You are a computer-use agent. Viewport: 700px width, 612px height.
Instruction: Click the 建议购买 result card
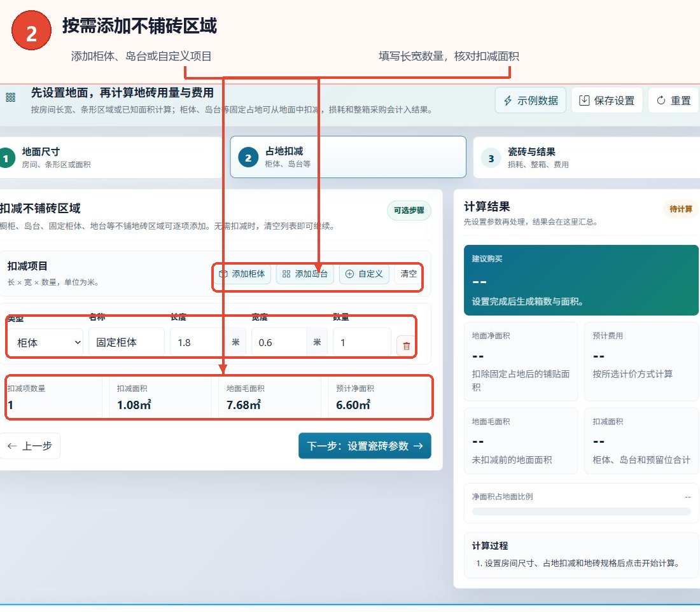(581, 280)
